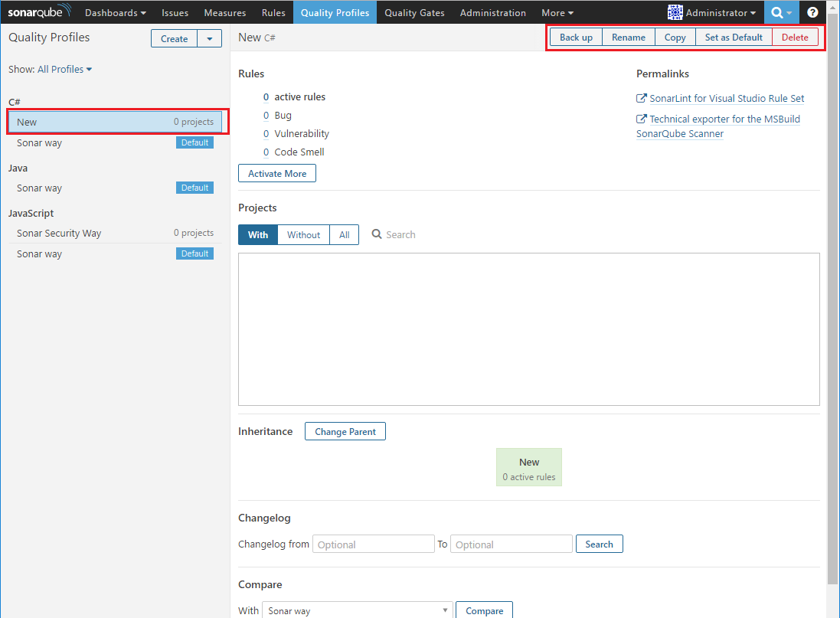The height and width of the screenshot is (618, 840).
Task: Select the Java Sonar way profile
Action: tap(115, 188)
